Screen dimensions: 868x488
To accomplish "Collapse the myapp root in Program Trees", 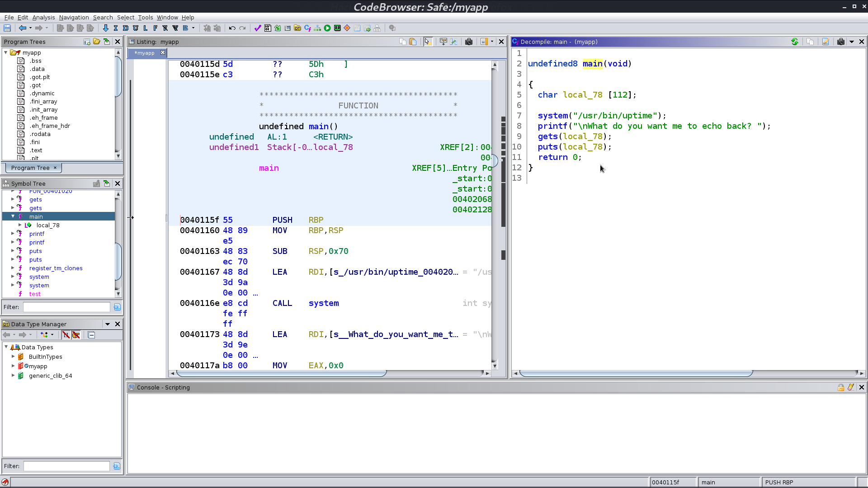I will tap(6, 52).
